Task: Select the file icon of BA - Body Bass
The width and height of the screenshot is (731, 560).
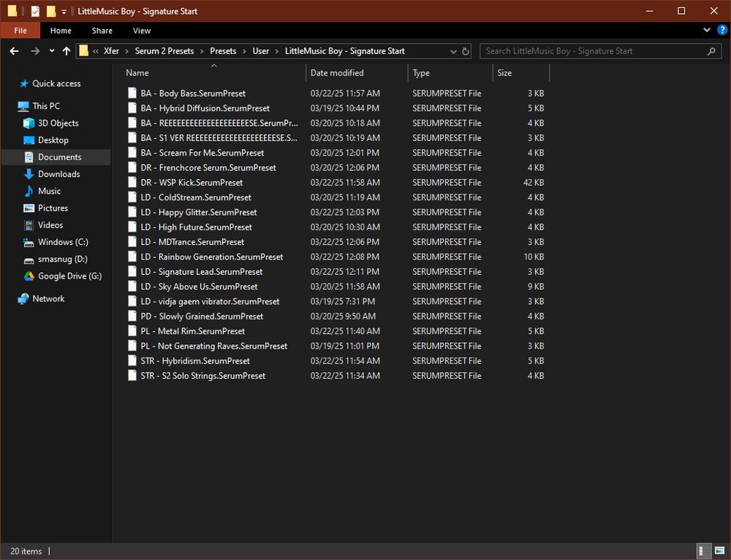Action: tap(132, 94)
